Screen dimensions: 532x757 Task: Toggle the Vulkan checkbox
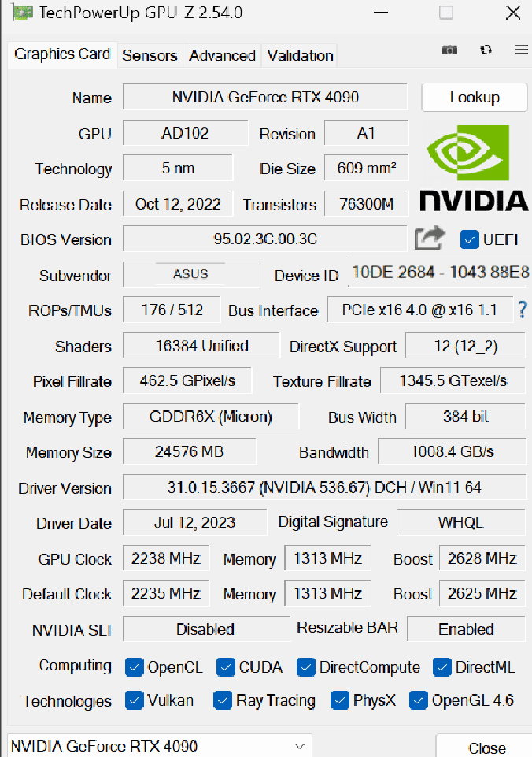pyautogui.click(x=134, y=700)
